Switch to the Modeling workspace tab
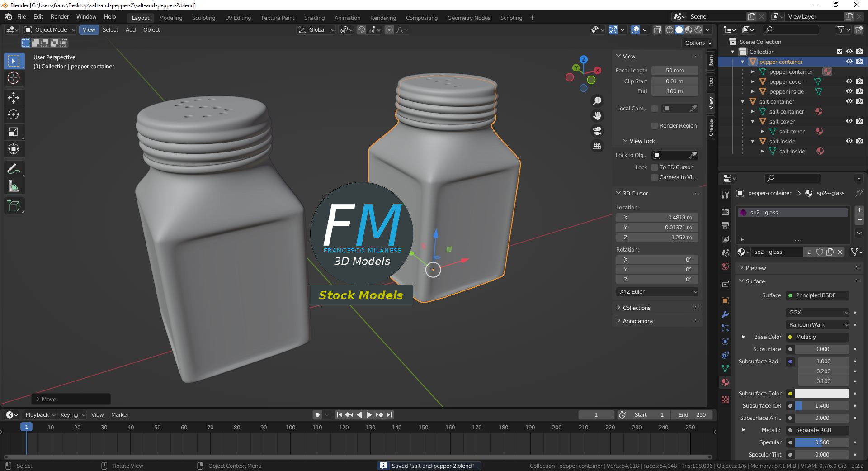Viewport: 868px width, 471px height. click(x=170, y=18)
